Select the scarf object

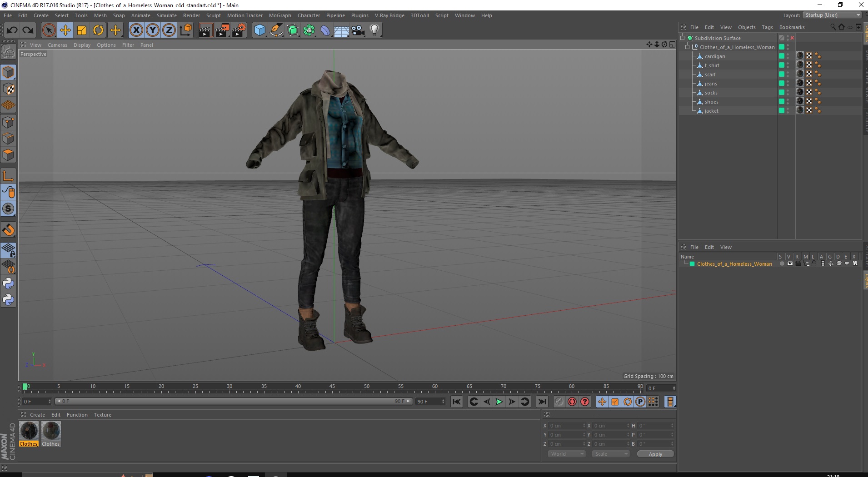[710, 75]
